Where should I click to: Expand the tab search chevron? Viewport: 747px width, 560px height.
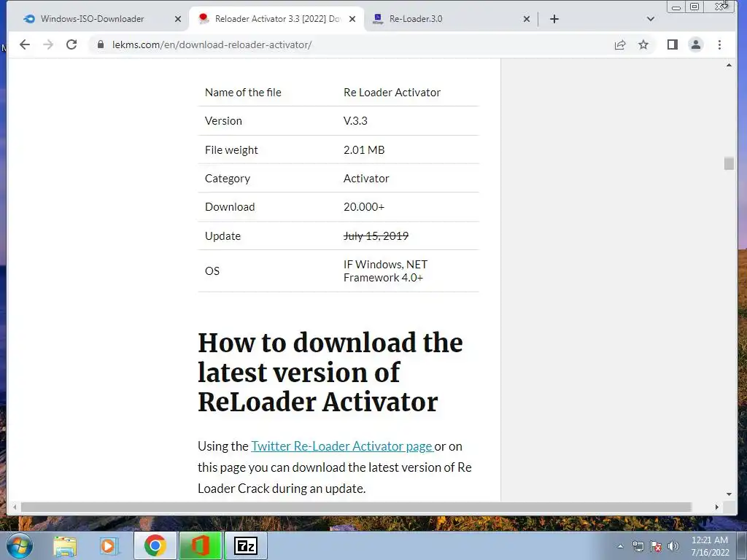650,19
